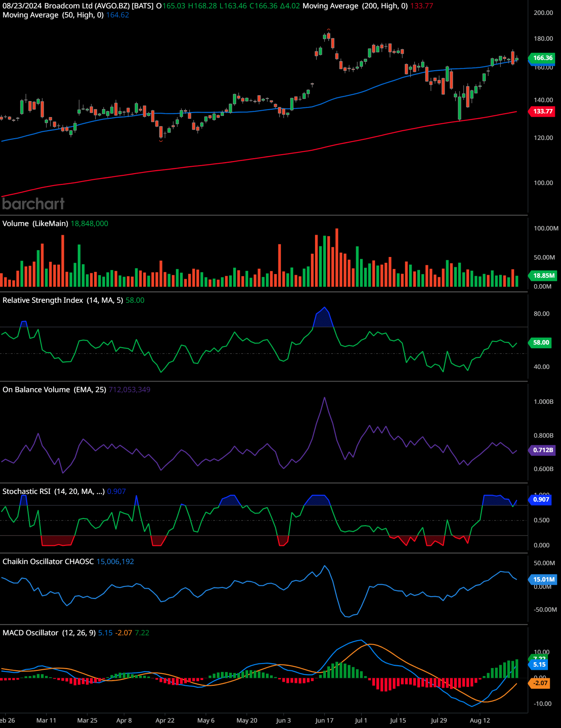Screen dimensions: 561x728
Task: Click the -50.00M Chaikin axis label
Action: (x=545, y=610)
